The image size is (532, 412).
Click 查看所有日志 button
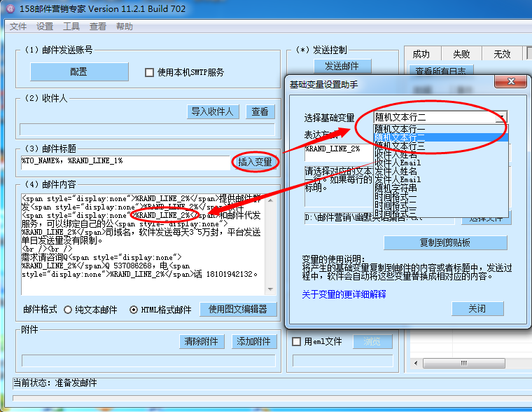[x=441, y=70]
